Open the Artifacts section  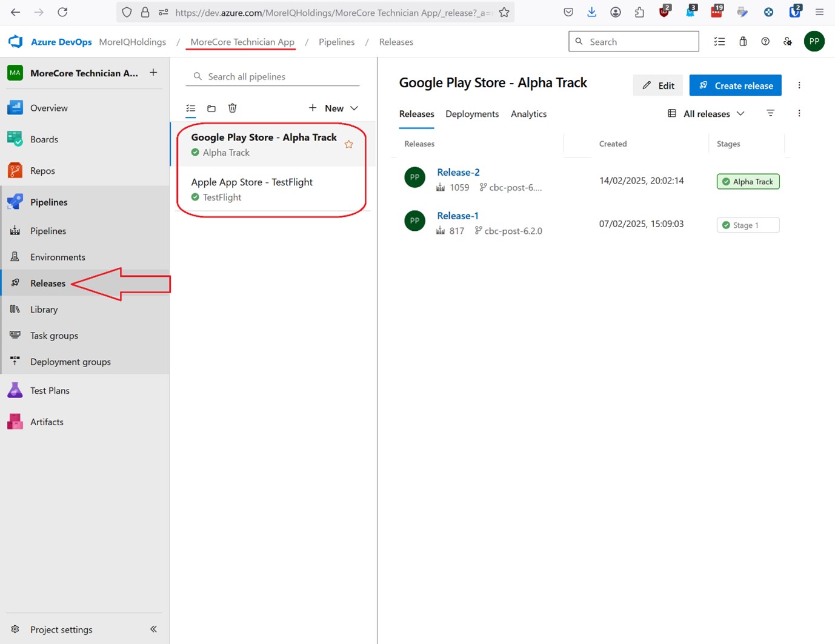pyautogui.click(x=47, y=422)
